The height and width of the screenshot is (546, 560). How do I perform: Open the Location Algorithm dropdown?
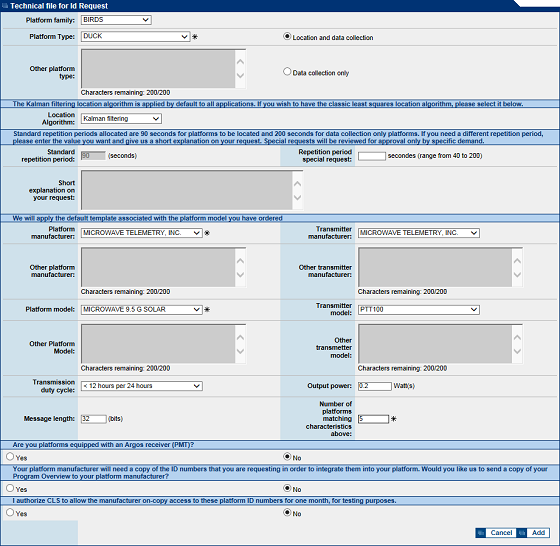pos(121,119)
